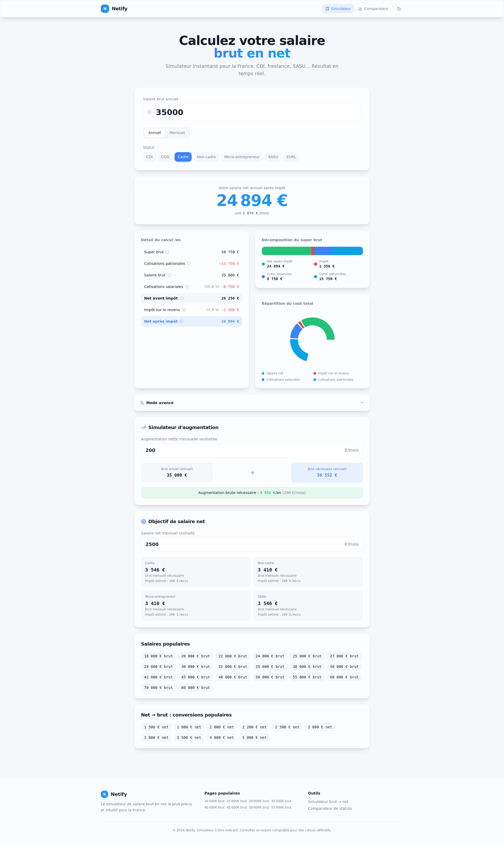
Task: Select CDI status
Action: (149, 157)
